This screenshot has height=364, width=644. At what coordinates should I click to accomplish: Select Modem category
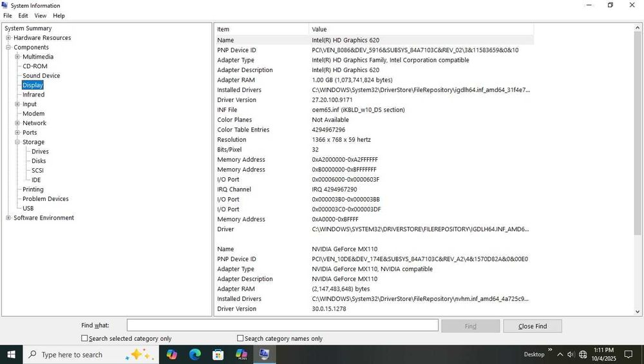pyautogui.click(x=33, y=113)
